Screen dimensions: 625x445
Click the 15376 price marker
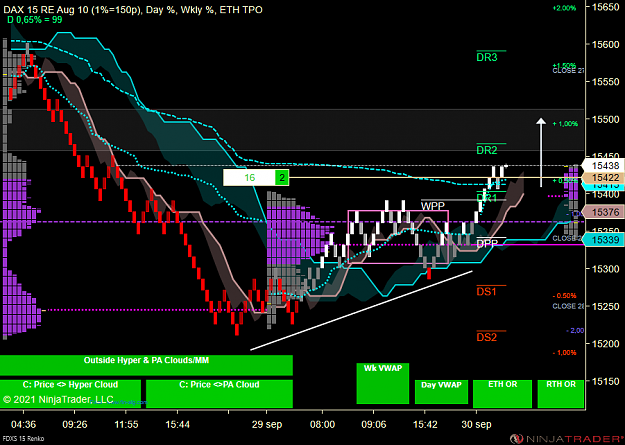602,213
